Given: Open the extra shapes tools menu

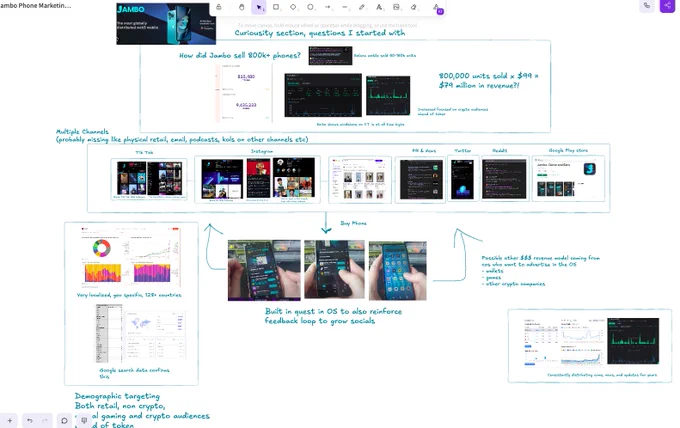Looking at the screenshot, I should 436,7.
